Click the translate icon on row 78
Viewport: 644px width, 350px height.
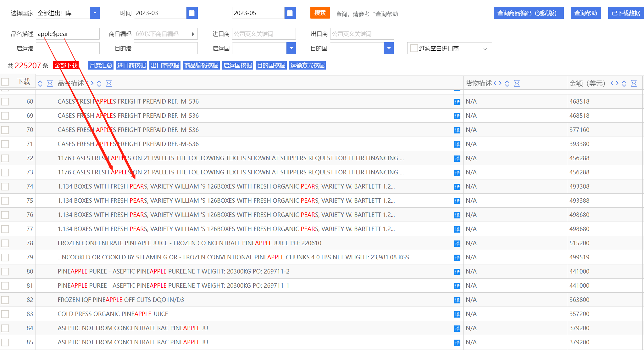tap(457, 243)
